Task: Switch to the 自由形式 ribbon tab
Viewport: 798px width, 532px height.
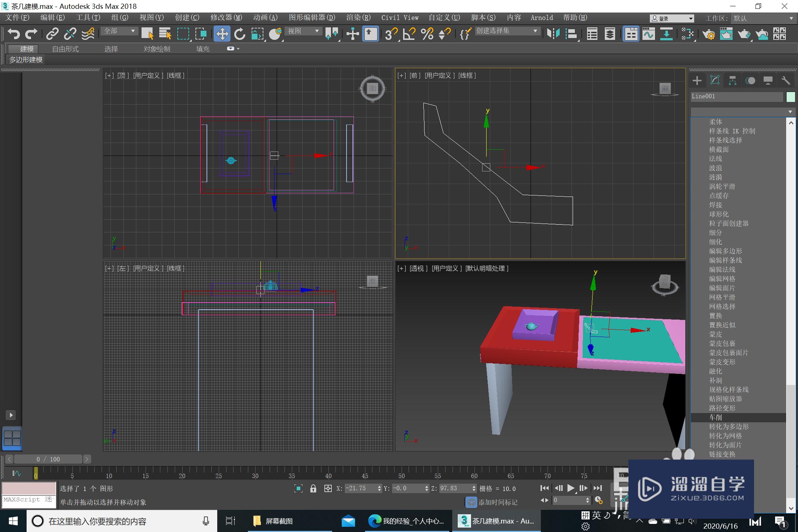Action: coord(65,49)
